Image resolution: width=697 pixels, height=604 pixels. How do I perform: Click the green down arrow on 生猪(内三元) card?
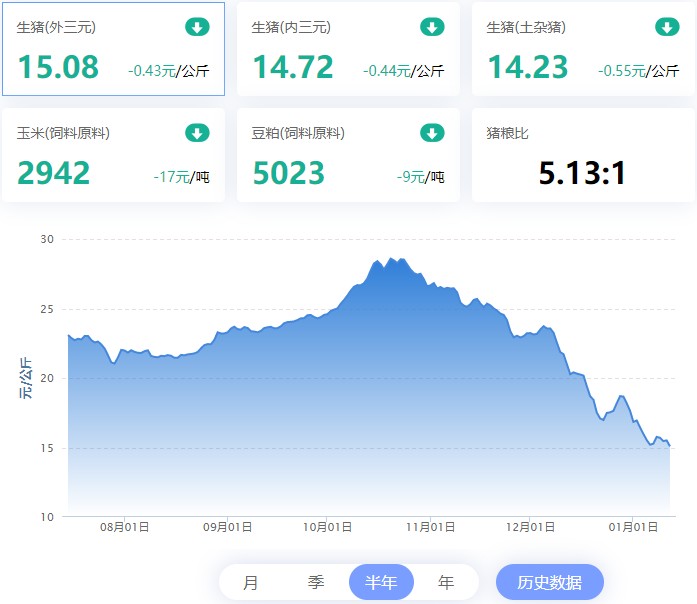[x=432, y=27]
